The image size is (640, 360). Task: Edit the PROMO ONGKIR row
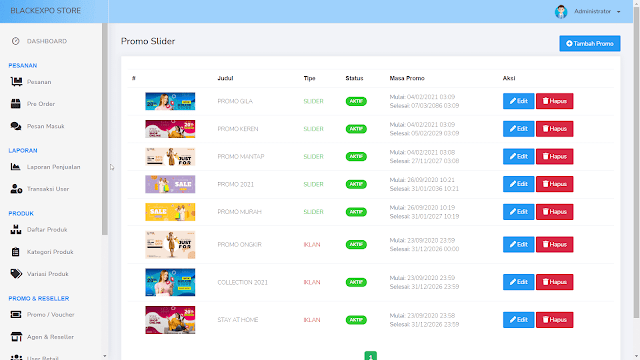click(518, 244)
